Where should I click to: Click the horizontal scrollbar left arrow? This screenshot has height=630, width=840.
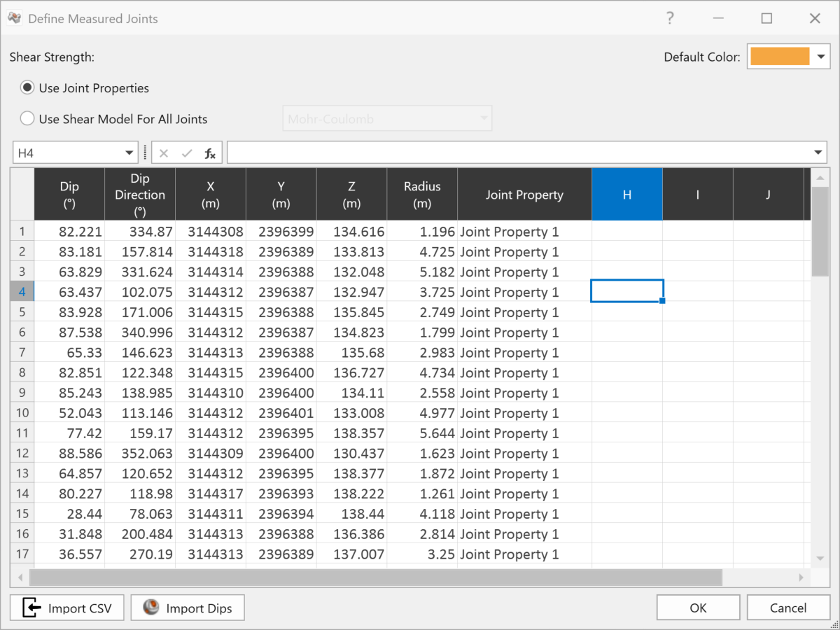20,577
